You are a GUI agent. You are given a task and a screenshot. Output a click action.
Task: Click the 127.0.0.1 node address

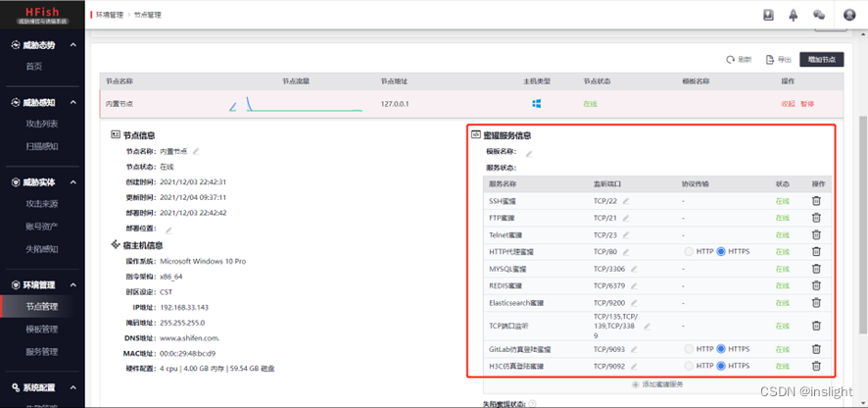click(x=395, y=104)
